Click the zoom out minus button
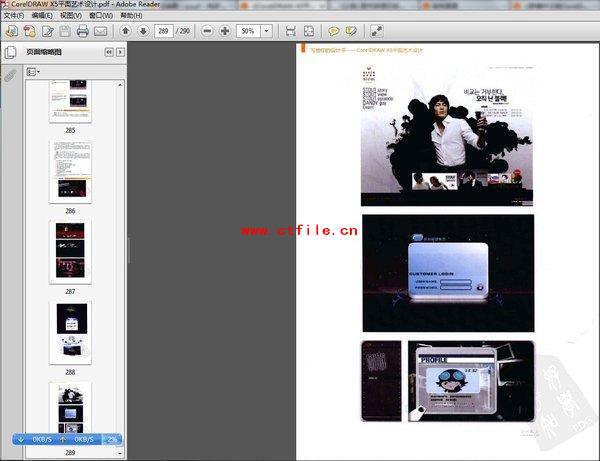 point(207,31)
